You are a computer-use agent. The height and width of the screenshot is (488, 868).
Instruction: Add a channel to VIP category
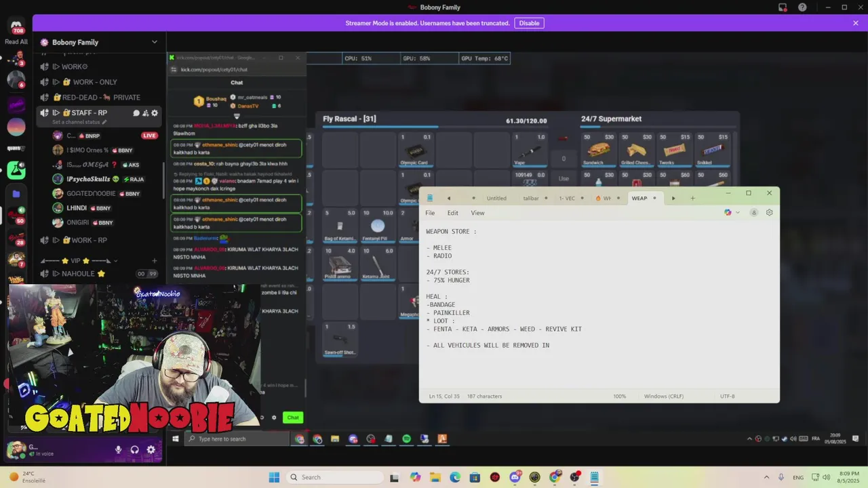pyautogui.click(x=154, y=261)
